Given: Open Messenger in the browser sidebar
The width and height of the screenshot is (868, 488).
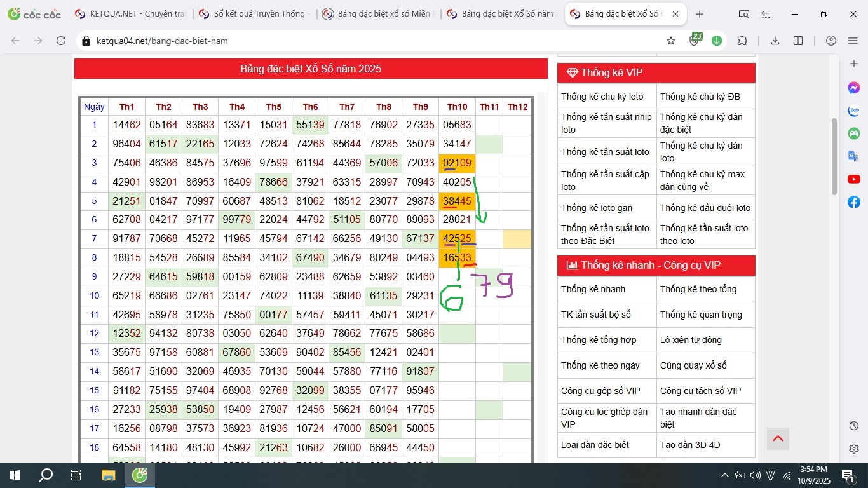Looking at the screenshot, I should coord(854,88).
